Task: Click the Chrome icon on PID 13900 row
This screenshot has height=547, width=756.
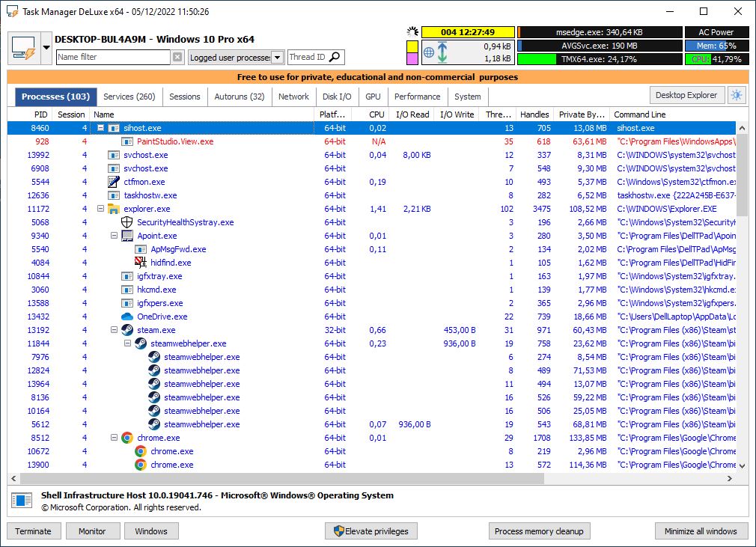Action: 141,465
